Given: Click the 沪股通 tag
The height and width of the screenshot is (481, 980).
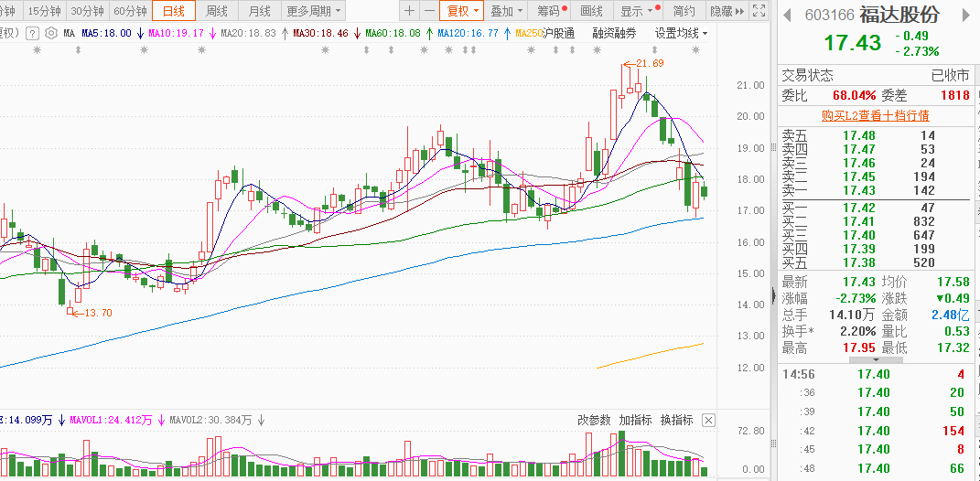Looking at the screenshot, I should click(557, 33).
